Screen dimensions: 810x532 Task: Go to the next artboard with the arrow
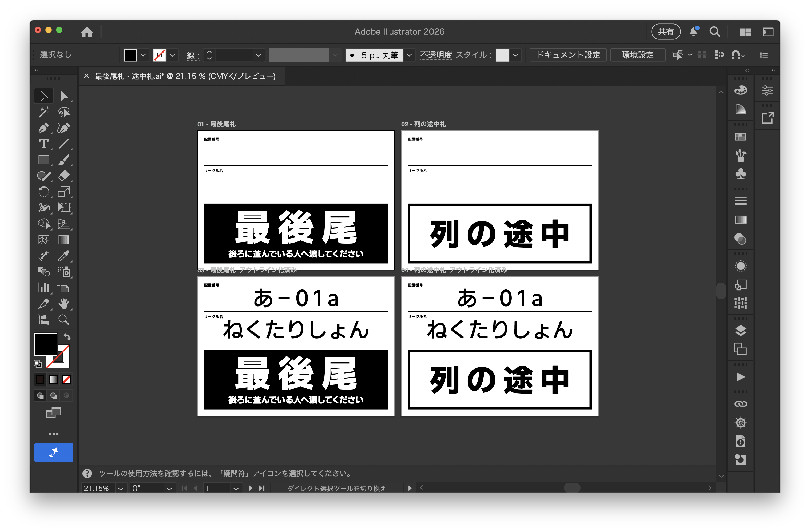(251, 488)
